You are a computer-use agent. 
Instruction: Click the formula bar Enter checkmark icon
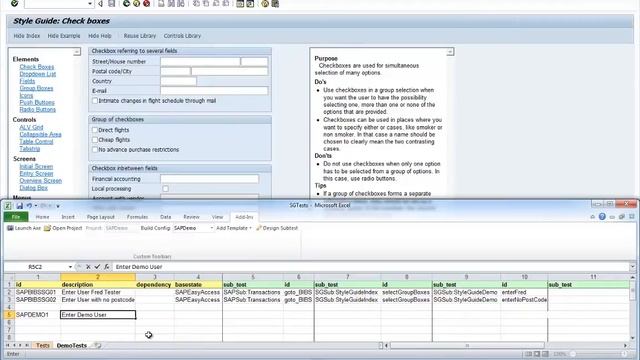point(97,267)
